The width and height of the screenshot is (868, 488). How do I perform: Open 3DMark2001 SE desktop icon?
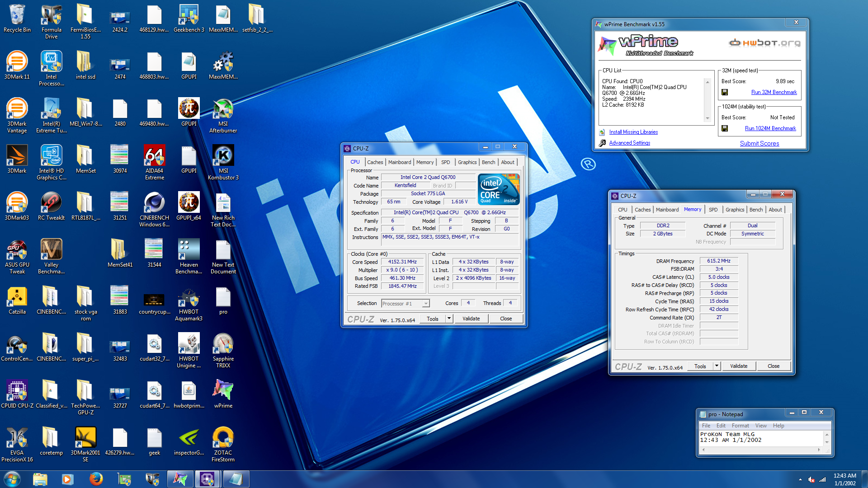(x=86, y=445)
